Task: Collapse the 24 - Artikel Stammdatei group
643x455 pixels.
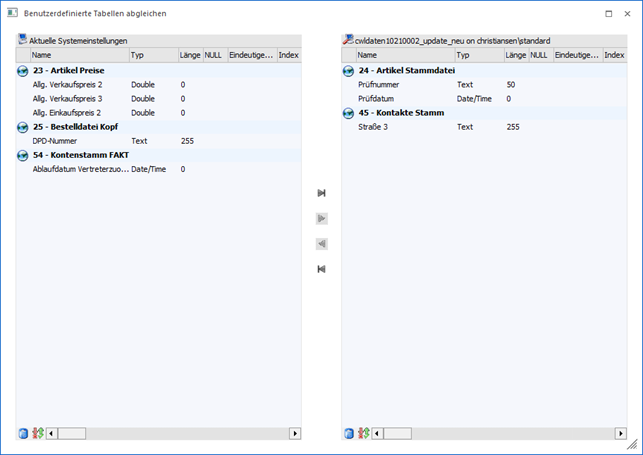Action: [348, 71]
